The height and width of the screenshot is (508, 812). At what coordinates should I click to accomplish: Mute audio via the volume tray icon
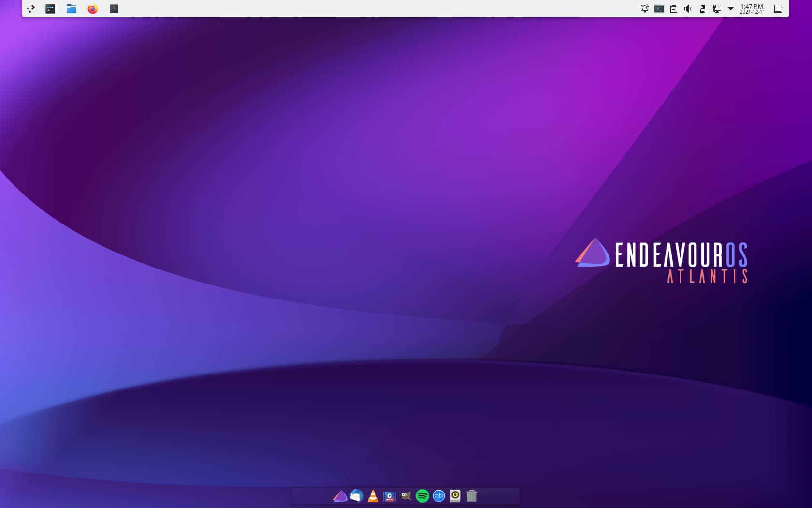pos(688,8)
